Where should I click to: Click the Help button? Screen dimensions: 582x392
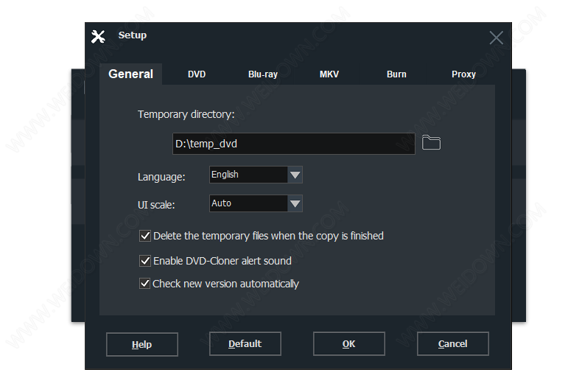tap(141, 344)
